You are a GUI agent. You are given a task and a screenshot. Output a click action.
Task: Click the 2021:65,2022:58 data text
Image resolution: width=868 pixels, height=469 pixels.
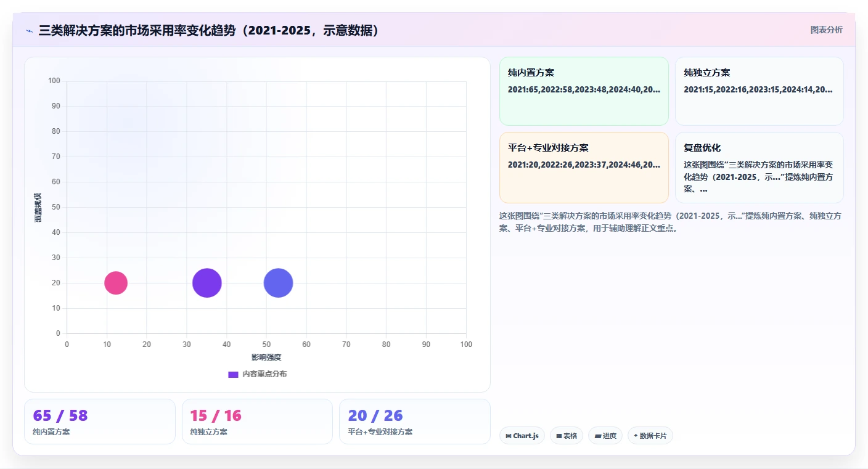click(584, 89)
